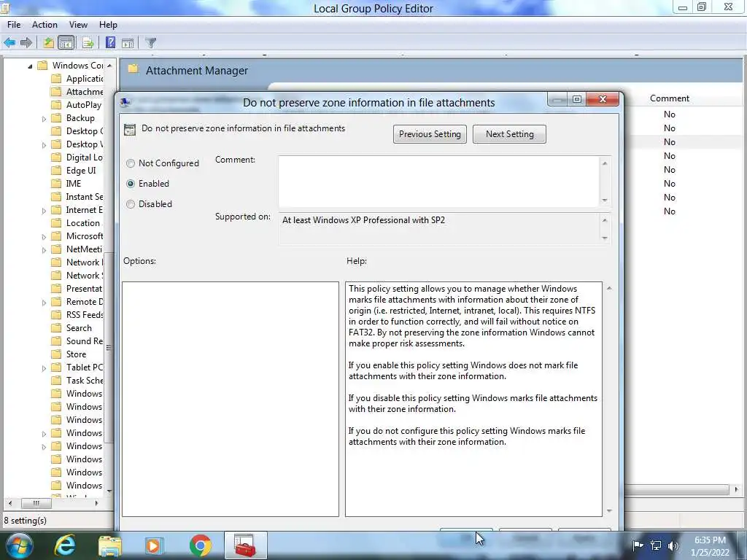Collapse the Windows Components tree node
This screenshot has height=560, width=747.
30,66
